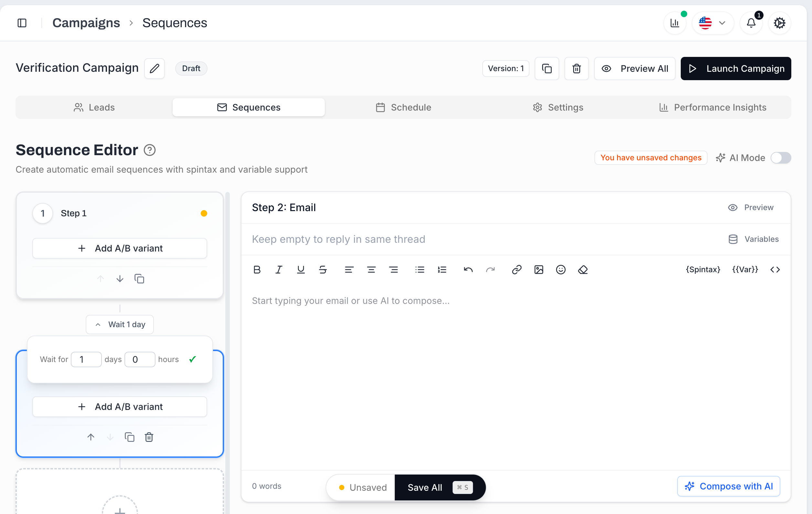Screen dimensions: 812x514
Task: Click the wait days input field
Action: click(86, 359)
